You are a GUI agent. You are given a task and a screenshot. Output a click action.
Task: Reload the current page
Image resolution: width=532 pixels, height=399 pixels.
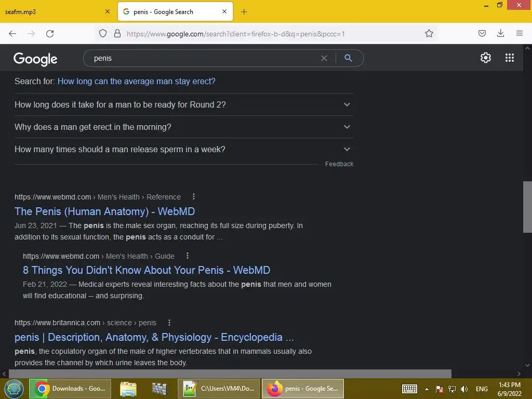(50, 34)
